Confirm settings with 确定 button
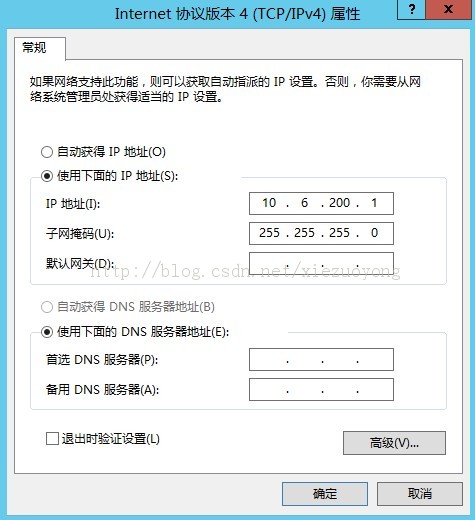 325,494
